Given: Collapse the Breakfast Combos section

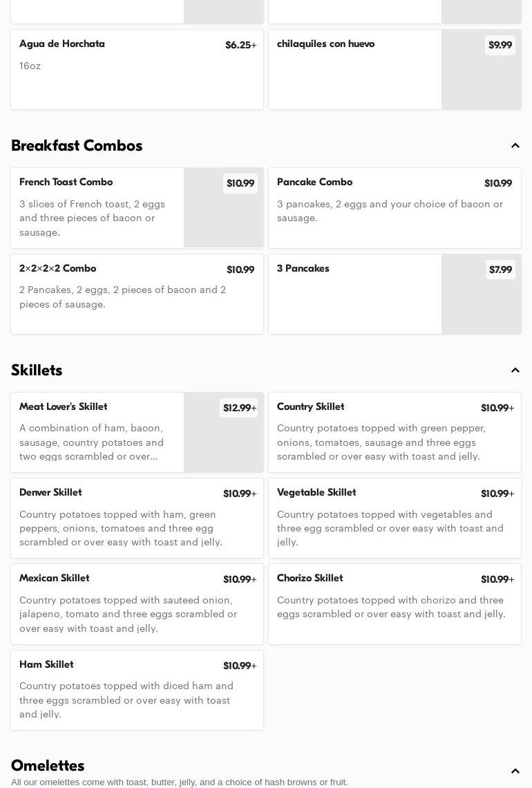Looking at the screenshot, I should [x=515, y=146].
